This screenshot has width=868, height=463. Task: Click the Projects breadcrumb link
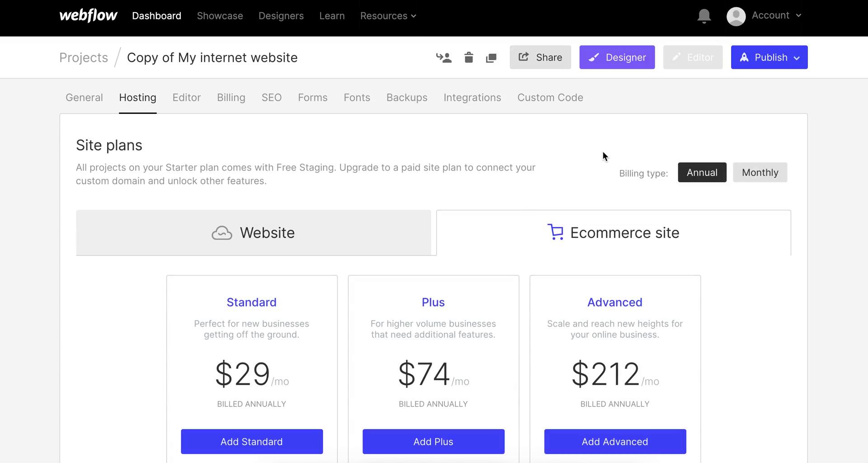click(84, 57)
